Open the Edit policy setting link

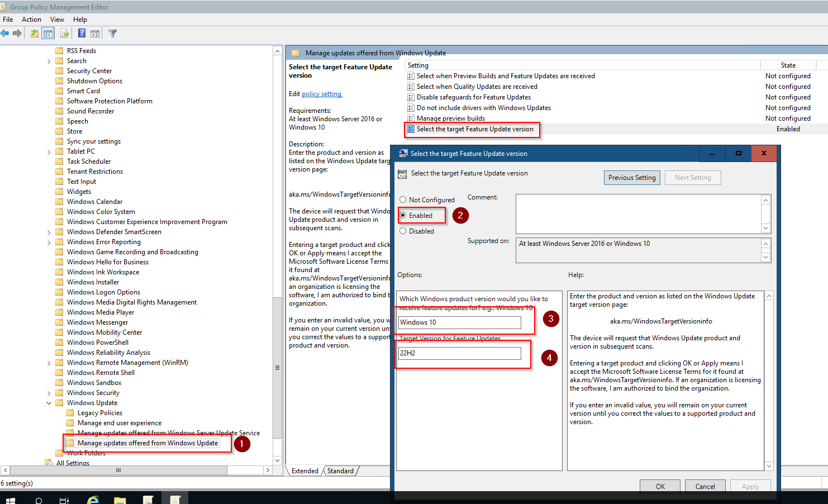tap(321, 94)
